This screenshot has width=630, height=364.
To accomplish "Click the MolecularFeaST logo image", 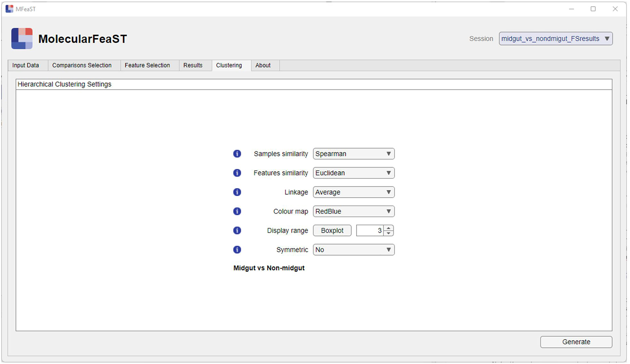I will [x=22, y=39].
